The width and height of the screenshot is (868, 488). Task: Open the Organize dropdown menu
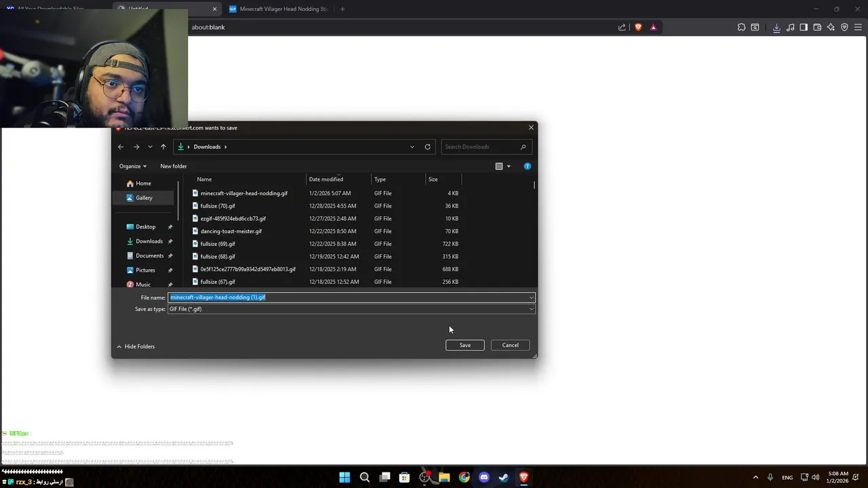tap(133, 166)
